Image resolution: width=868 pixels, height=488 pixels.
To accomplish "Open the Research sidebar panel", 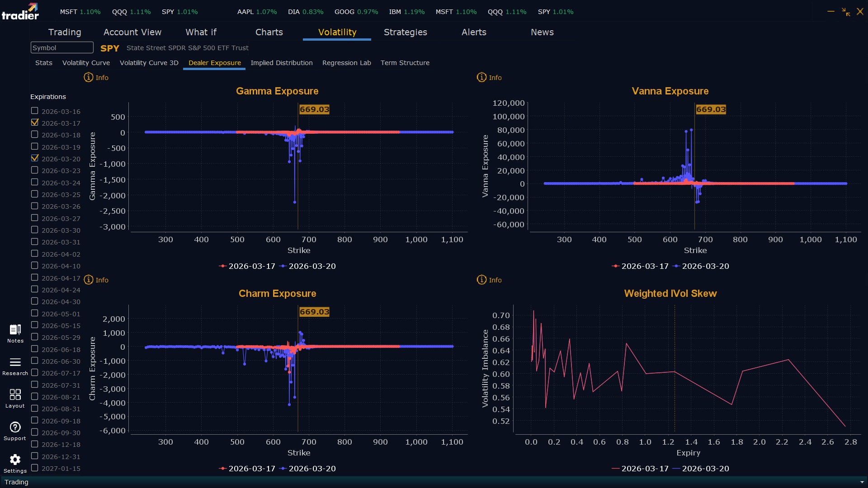I will coord(15,362).
